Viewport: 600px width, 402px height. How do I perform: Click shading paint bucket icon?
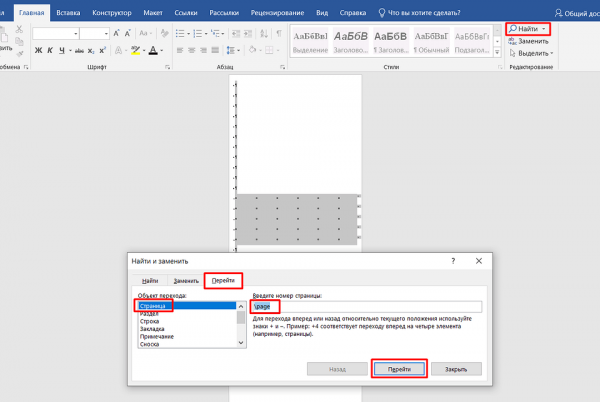point(252,50)
